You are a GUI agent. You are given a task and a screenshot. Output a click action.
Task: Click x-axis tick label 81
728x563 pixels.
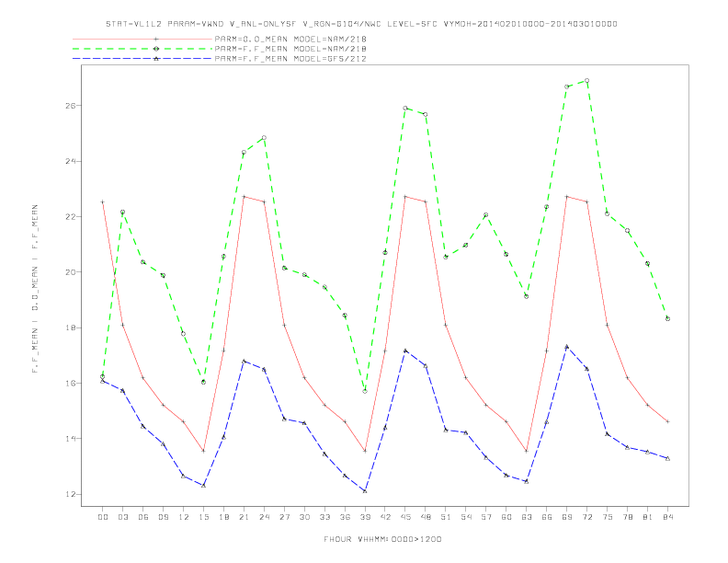click(648, 517)
